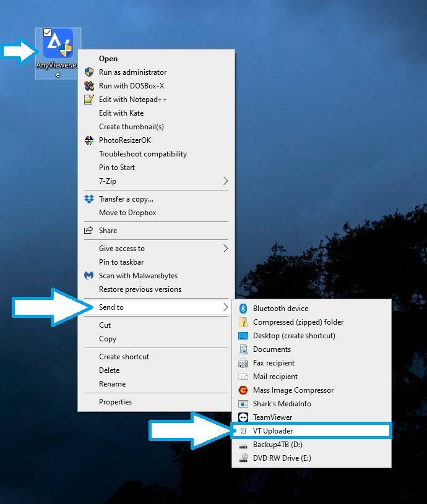The image size is (427, 504).
Task: Choose VT Uploader in Send to submenu
Action: click(311, 431)
